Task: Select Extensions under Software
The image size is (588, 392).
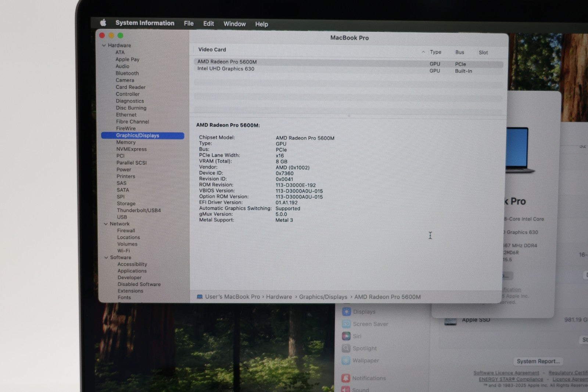Action: click(x=130, y=291)
